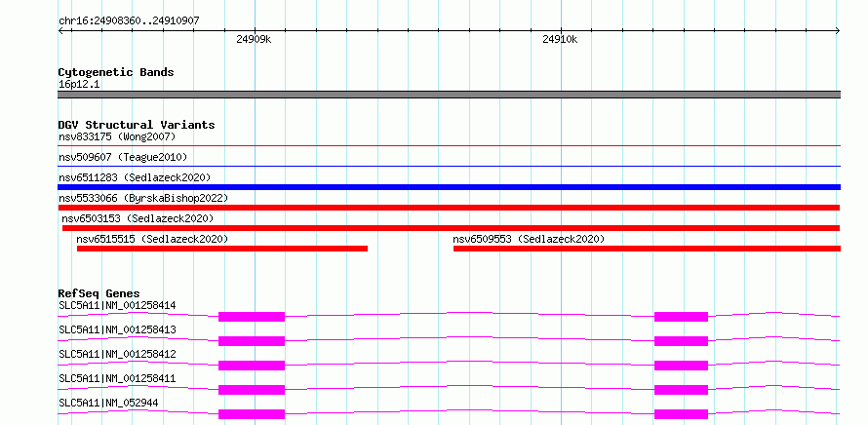Image resolution: width=868 pixels, height=425 pixels.
Task: Open variant nsv509607 (Teague2010) label
Action: [x=123, y=157]
